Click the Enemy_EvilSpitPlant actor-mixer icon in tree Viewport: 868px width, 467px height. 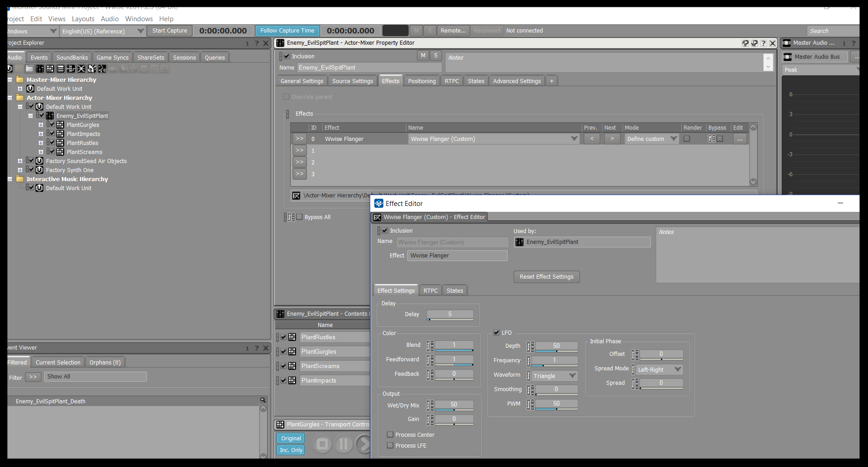pyautogui.click(x=50, y=116)
